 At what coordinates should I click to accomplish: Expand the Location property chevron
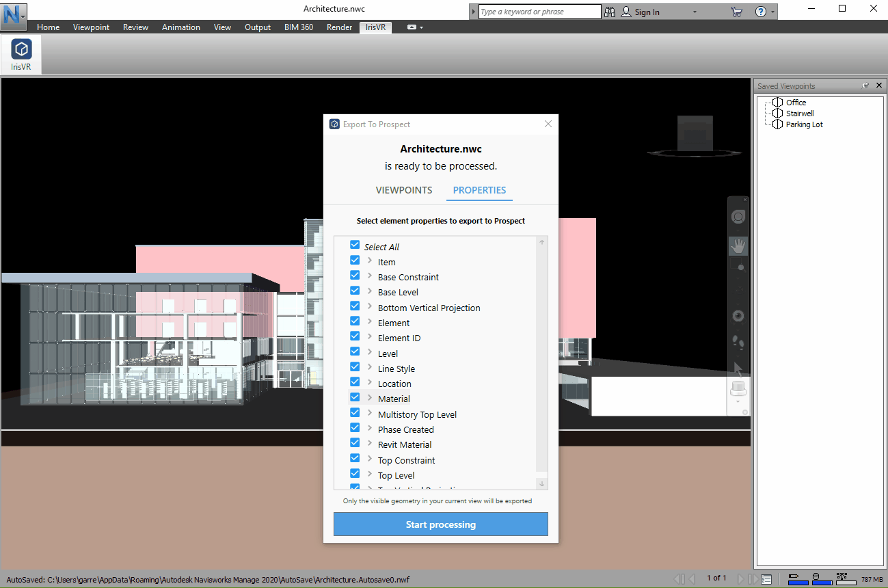coord(370,383)
